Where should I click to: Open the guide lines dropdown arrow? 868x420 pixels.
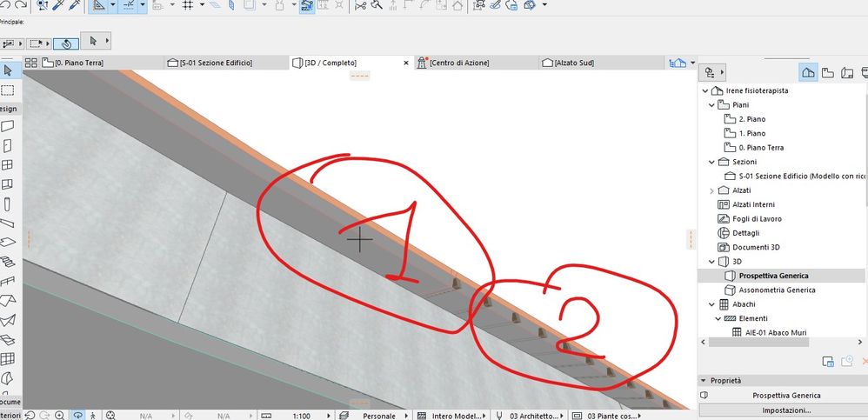tap(113, 5)
